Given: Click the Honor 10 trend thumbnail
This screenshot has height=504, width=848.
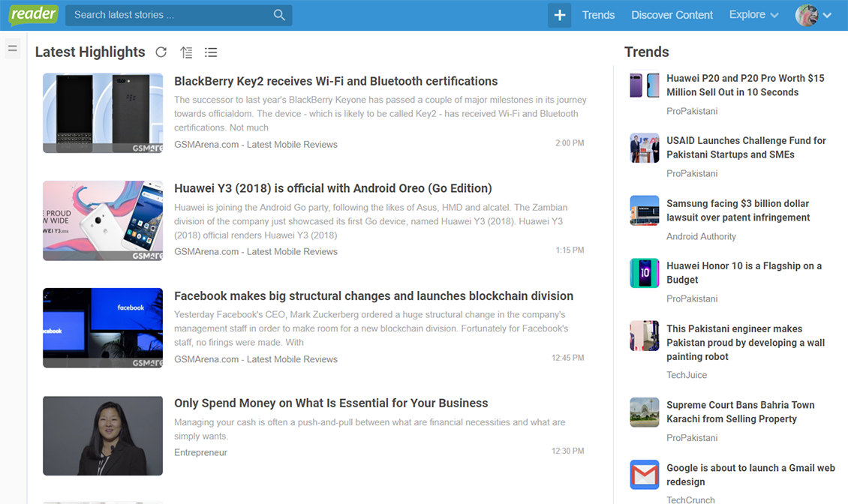Looking at the screenshot, I should [x=645, y=273].
